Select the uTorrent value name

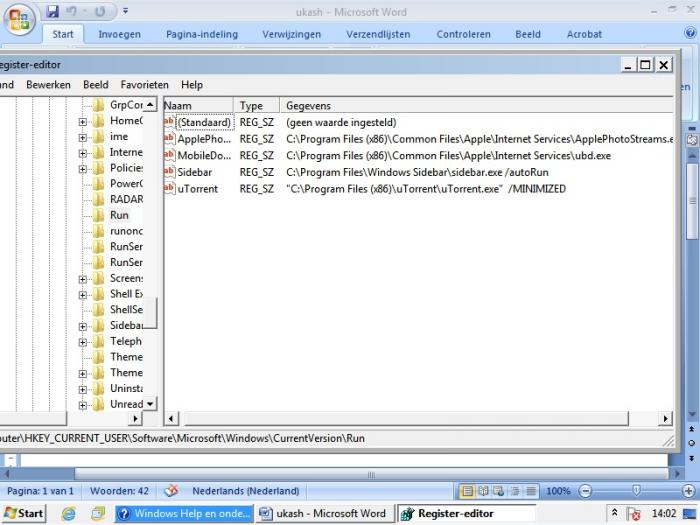[x=197, y=189]
